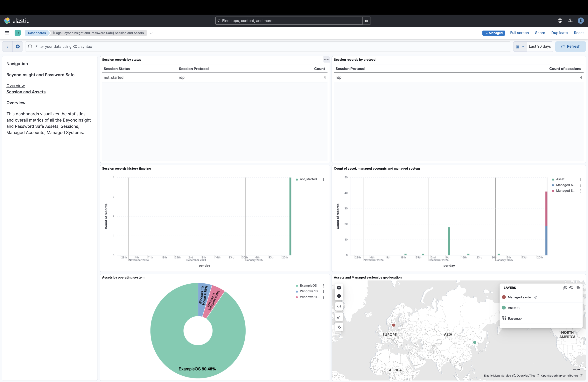The height and width of the screenshot is (382, 588).
Task: Open the Dashboards breadcrumb
Action: tap(37, 33)
